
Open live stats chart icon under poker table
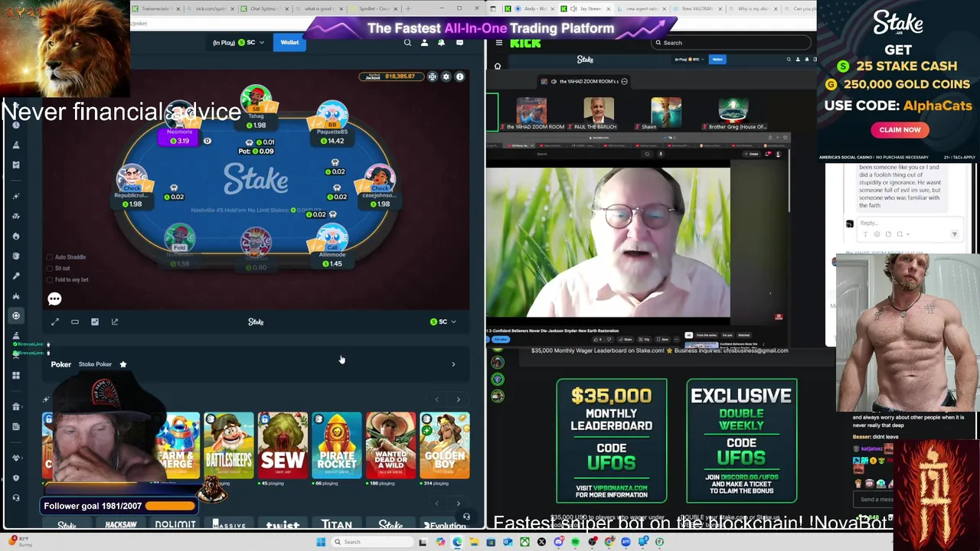point(95,322)
